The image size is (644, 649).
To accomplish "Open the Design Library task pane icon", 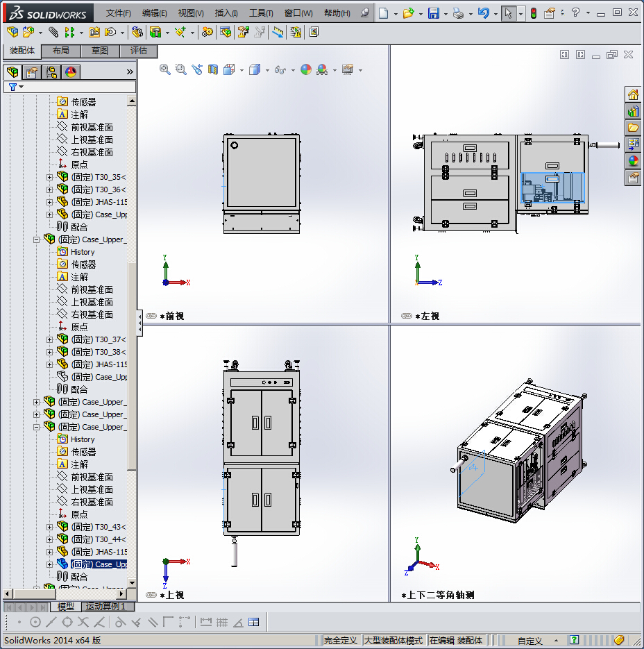I will pos(633,111).
